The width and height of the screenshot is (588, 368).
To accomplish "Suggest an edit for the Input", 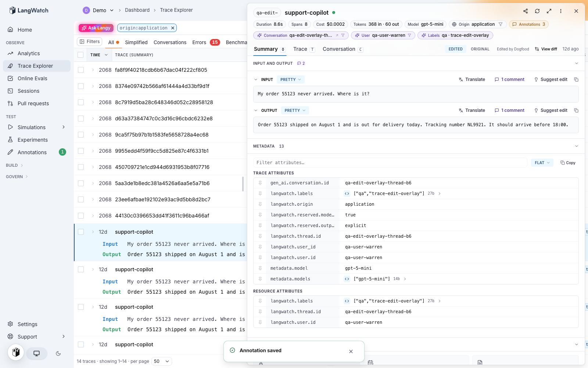I will pos(551,79).
